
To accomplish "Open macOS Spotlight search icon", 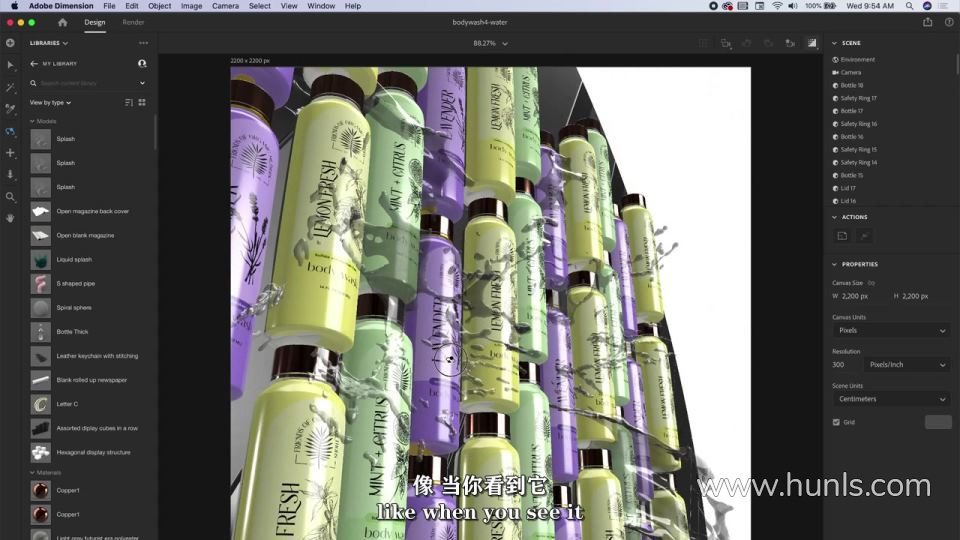I will [x=910, y=6].
